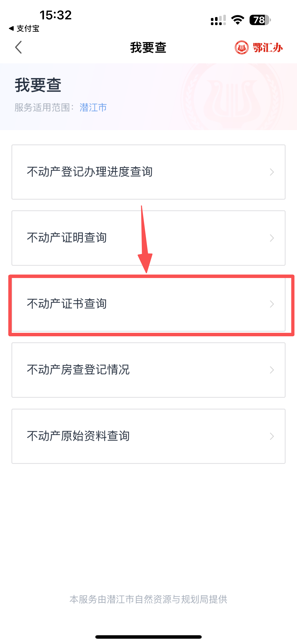Tap the 鄂汇办 red brand text
This screenshot has height=644, width=297.
pyautogui.click(x=268, y=47)
